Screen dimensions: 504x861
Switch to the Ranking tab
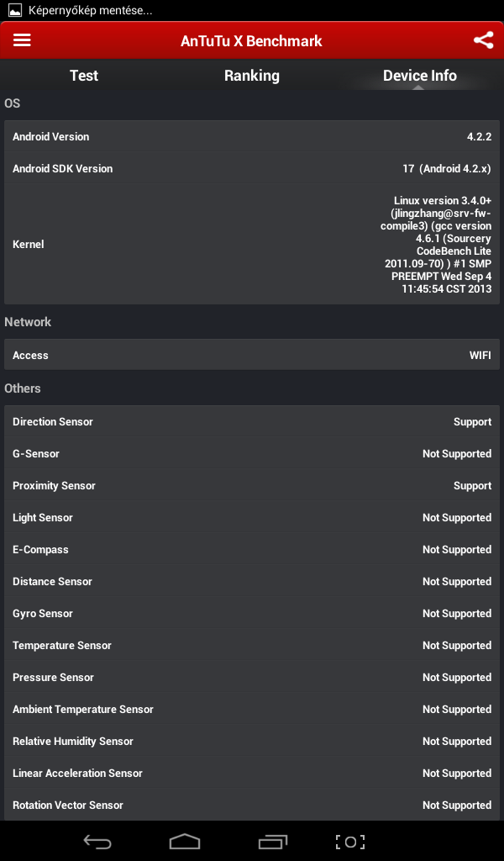pyautogui.click(x=252, y=76)
